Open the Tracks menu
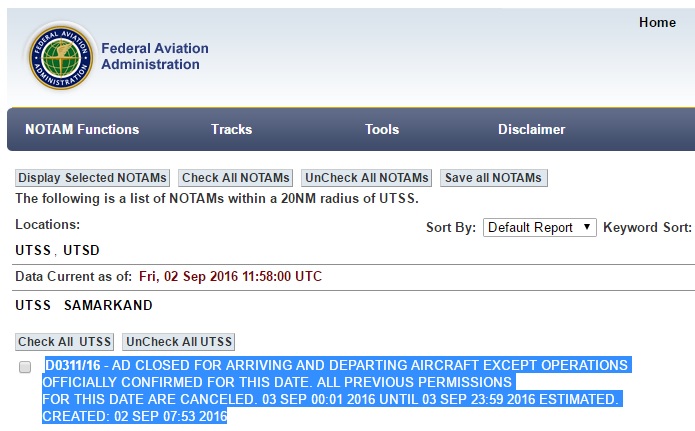 (231, 129)
